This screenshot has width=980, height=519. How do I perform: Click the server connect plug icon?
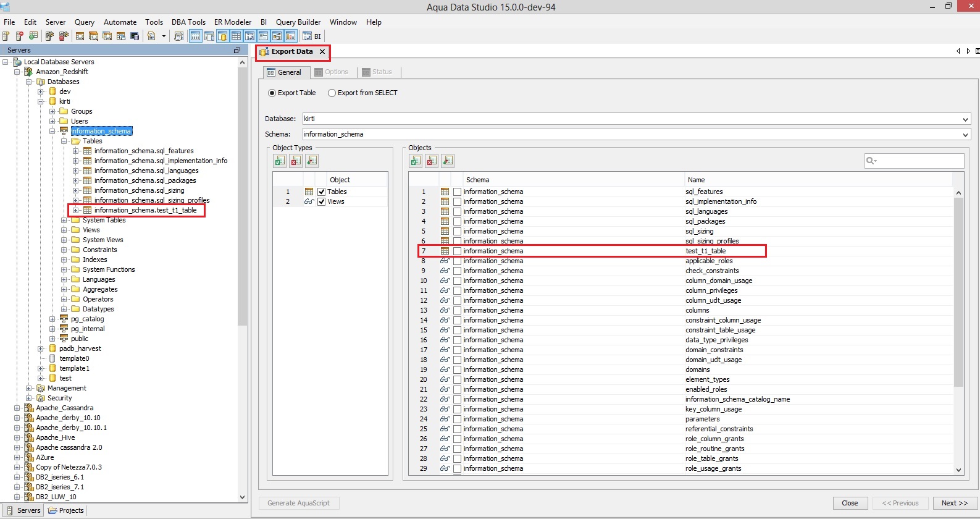click(x=50, y=36)
